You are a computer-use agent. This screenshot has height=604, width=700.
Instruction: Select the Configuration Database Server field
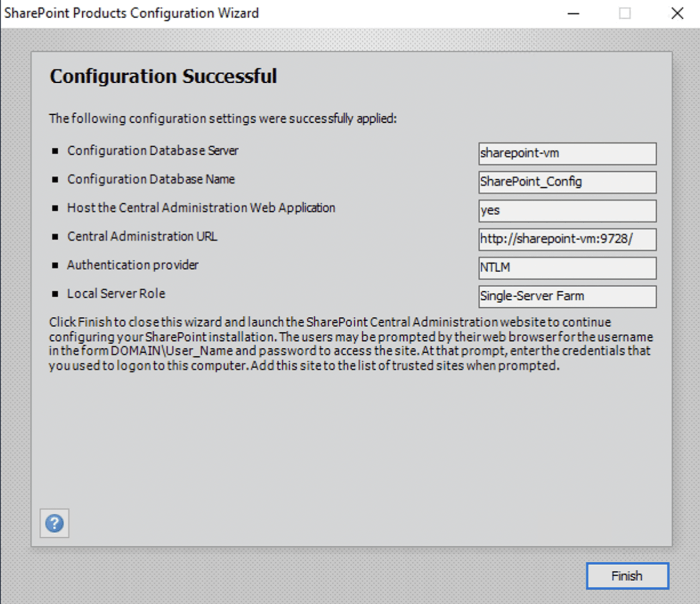click(x=568, y=154)
